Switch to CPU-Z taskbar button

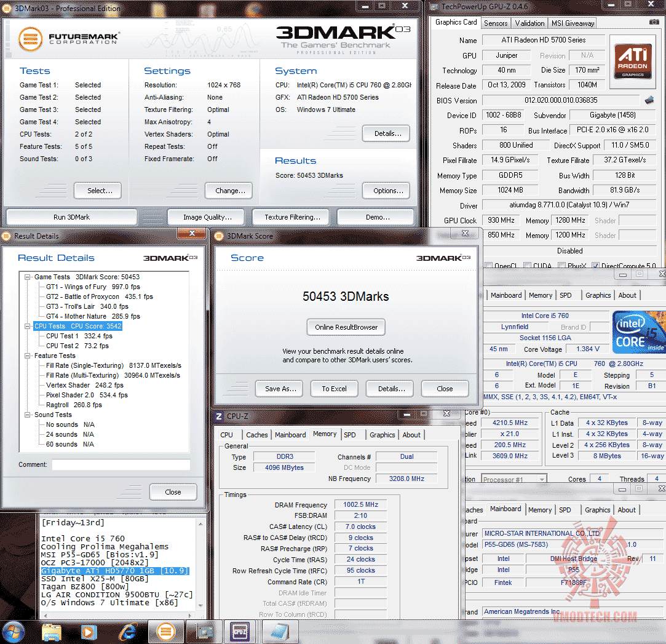[x=240, y=632]
